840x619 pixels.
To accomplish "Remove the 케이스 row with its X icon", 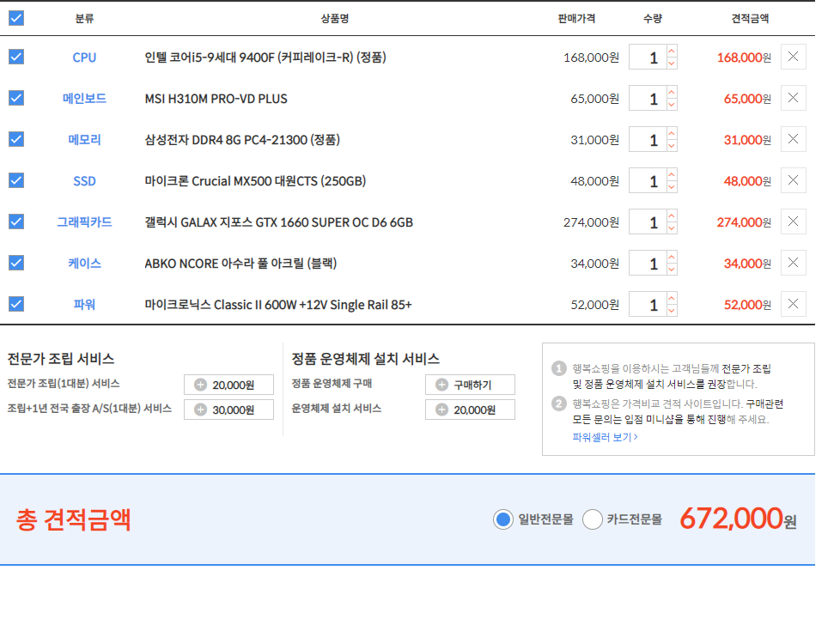I will [x=794, y=263].
